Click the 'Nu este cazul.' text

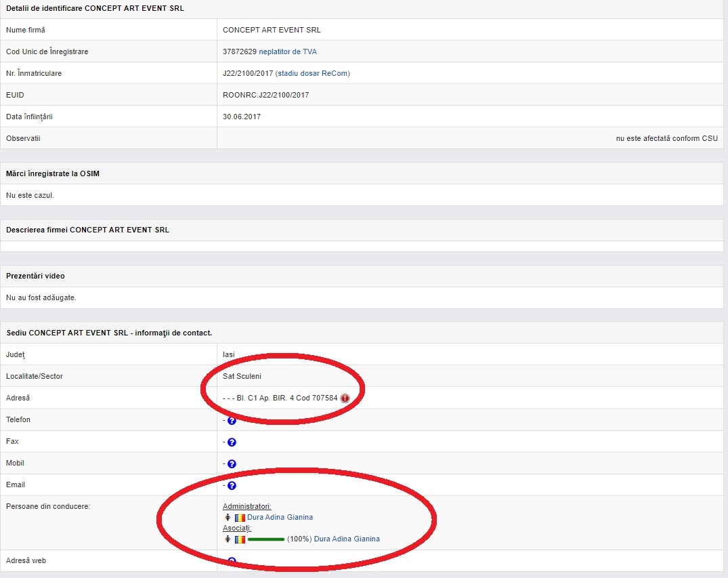[x=30, y=195]
